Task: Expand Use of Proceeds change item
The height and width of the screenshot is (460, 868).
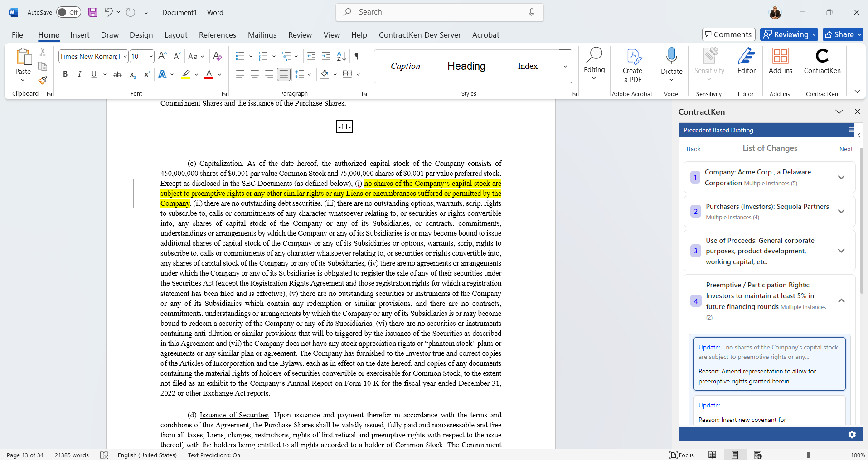Action: pos(841,251)
